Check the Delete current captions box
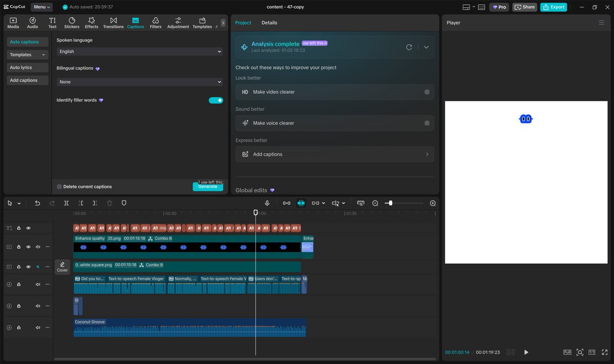 coord(59,187)
